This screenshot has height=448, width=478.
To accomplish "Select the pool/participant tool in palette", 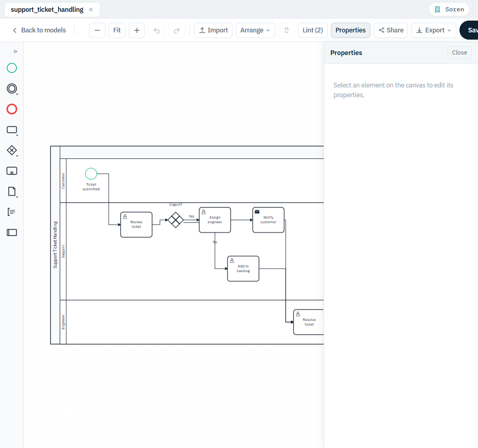I will [12, 232].
